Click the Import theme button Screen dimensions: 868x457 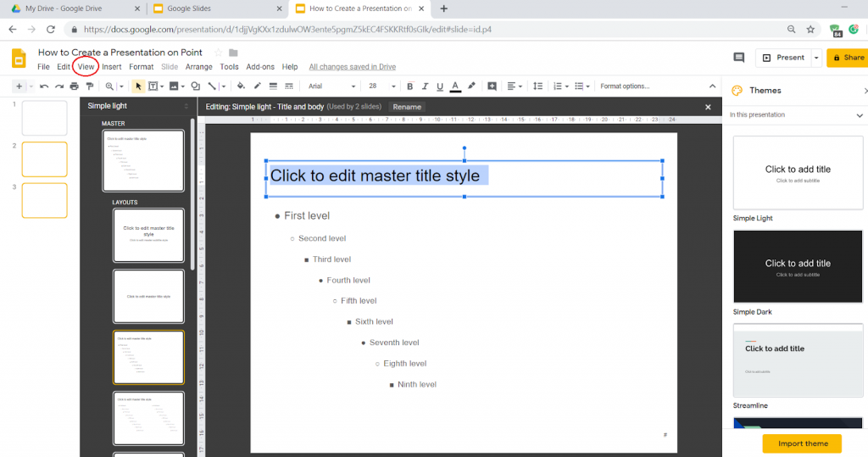[x=801, y=443]
